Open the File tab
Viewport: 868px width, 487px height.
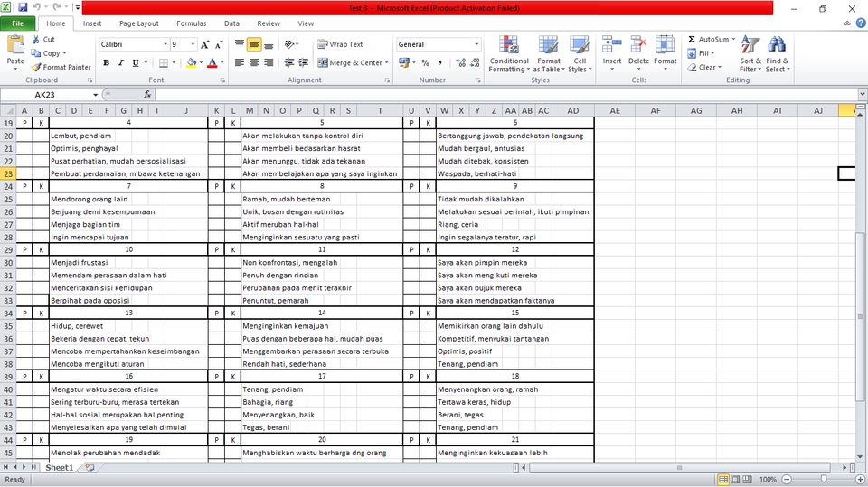click(x=18, y=23)
